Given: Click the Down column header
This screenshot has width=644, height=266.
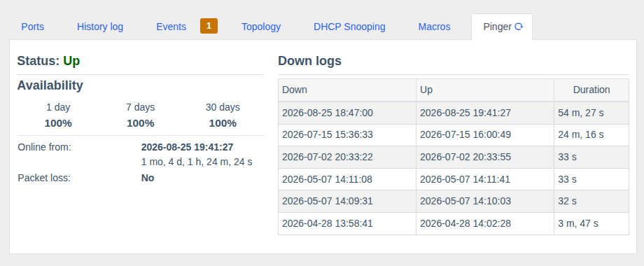Looking at the screenshot, I should 347,90.
